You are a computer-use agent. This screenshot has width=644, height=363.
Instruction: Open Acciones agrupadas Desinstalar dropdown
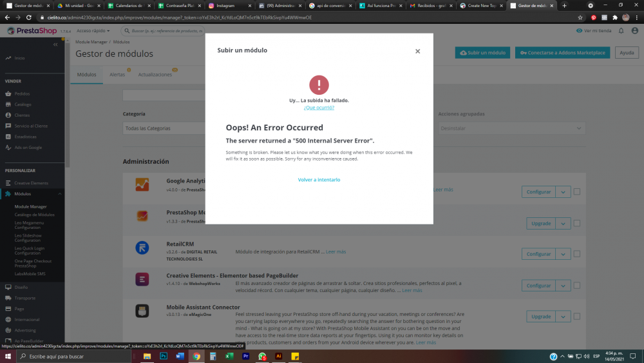pos(511,128)
